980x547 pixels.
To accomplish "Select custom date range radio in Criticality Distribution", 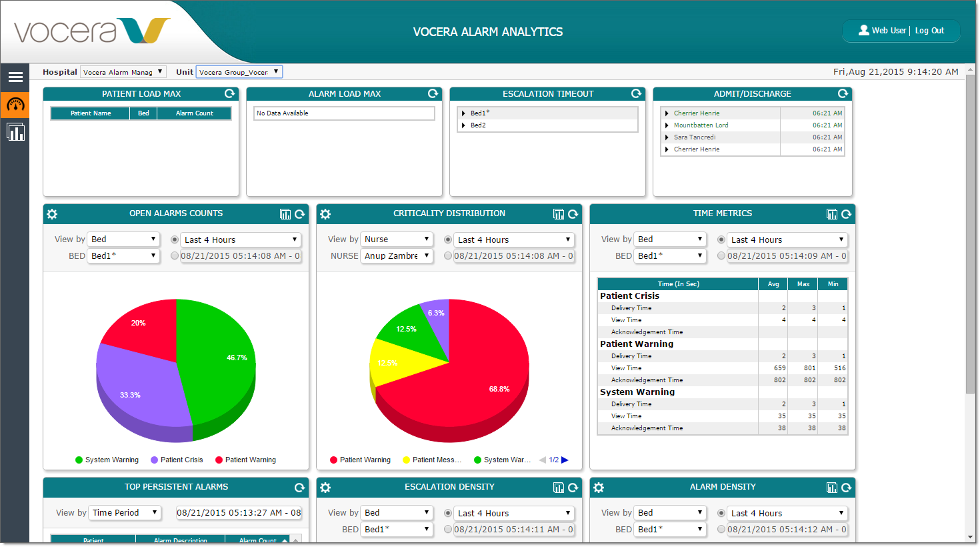I will [448, 255].
